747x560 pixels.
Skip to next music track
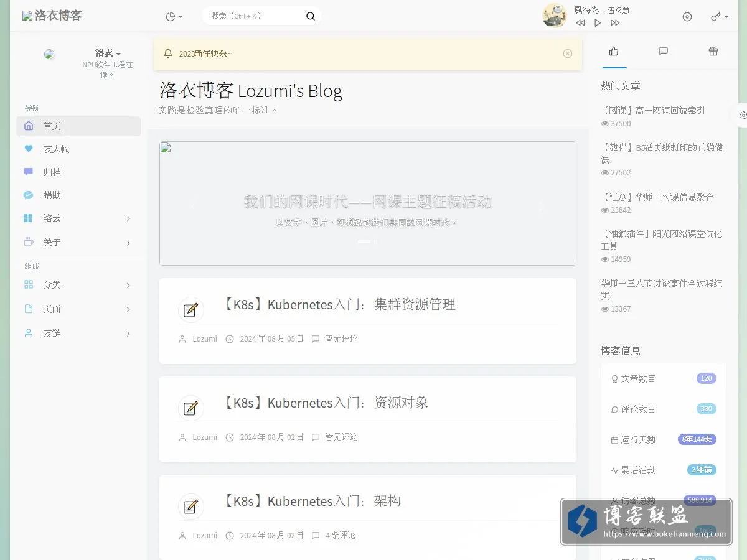pos(615,23)
